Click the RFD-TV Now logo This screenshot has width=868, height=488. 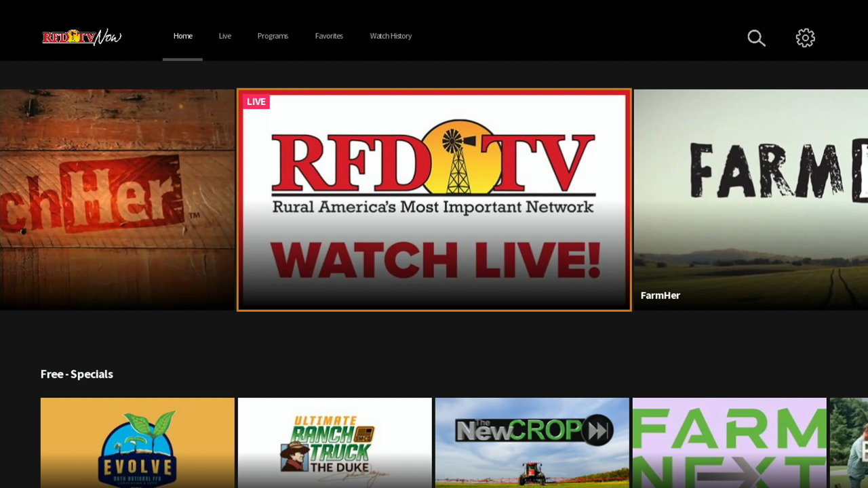coord(81,37)
